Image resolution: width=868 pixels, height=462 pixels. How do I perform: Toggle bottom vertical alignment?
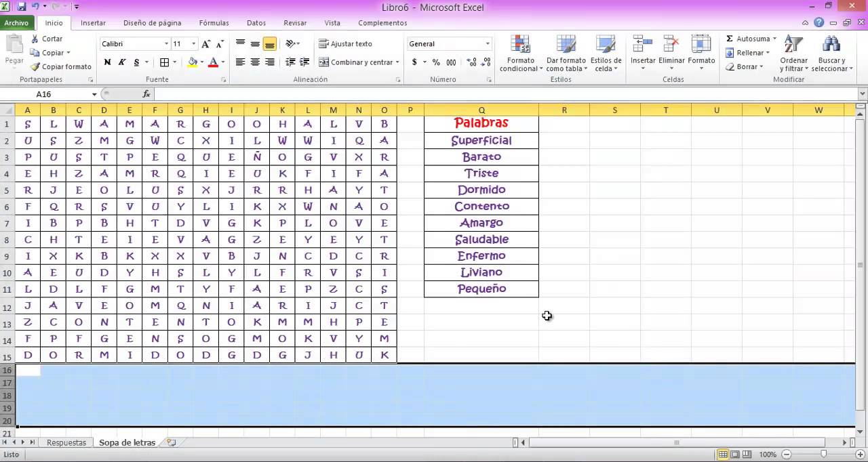270,43
